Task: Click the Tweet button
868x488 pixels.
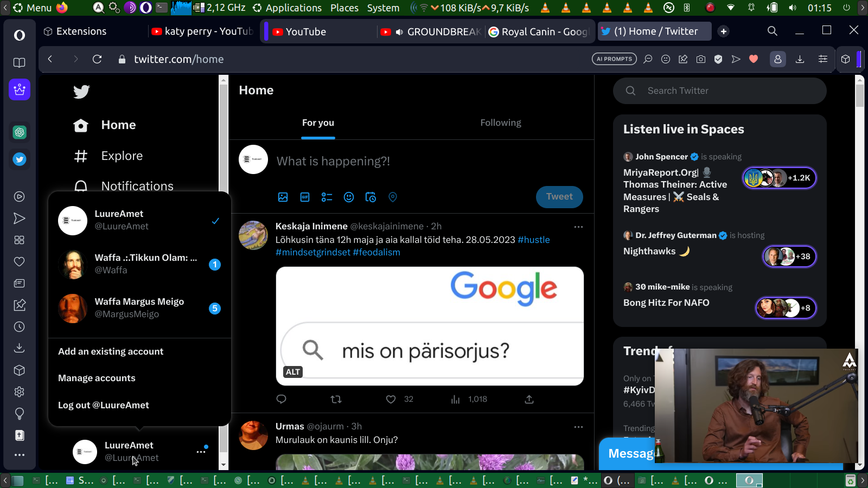Action: click(x=559, y=197)
